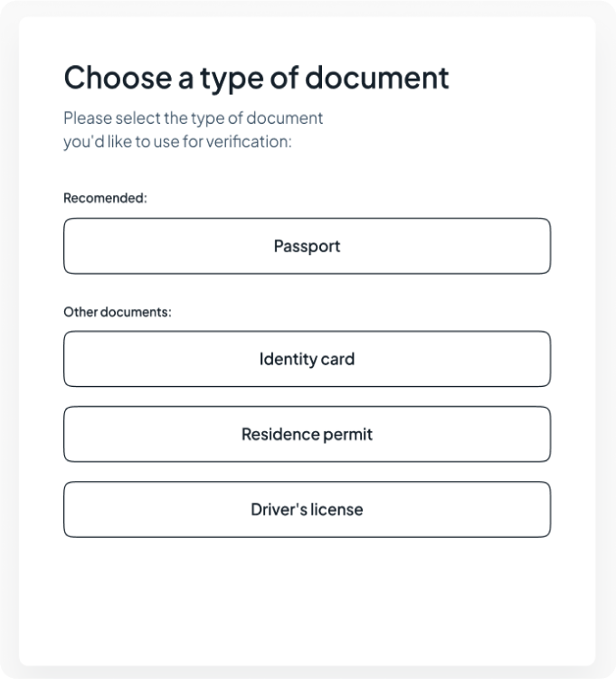Click the 'Other documents:' section label
Image resolution: width=616 pixels, height=679 pixels.
pos(118,312)
